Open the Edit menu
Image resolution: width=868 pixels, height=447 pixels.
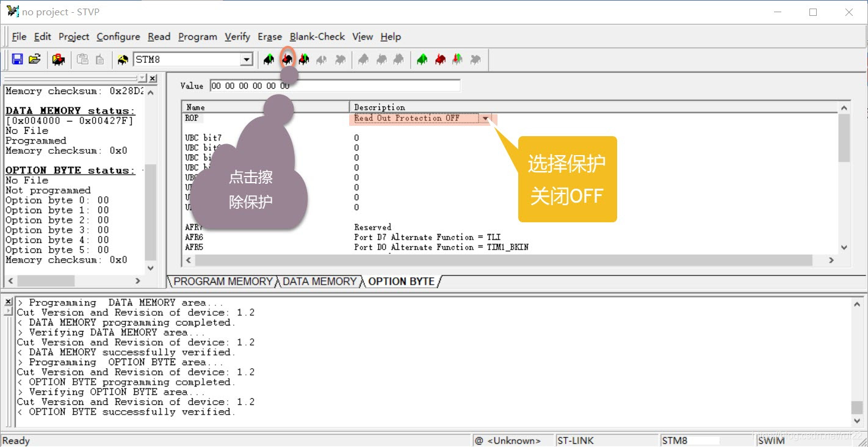tap(43, 37)
